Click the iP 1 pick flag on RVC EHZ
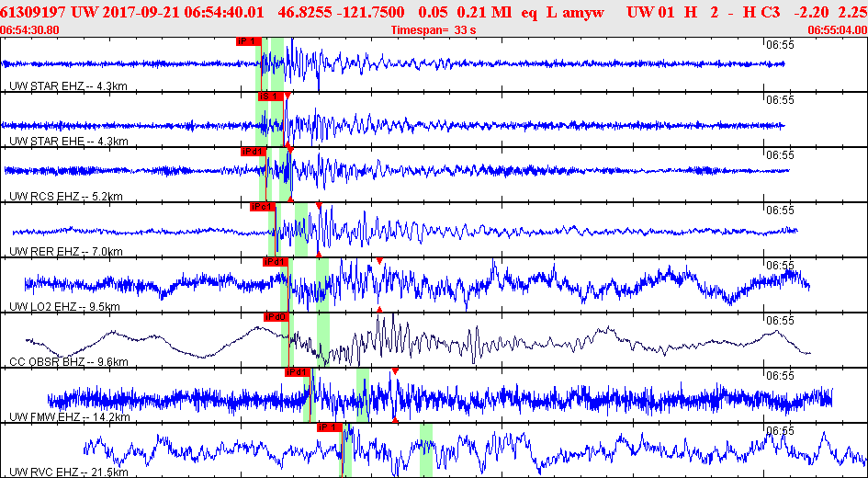 pyautogui.click(x=330, y=427)
